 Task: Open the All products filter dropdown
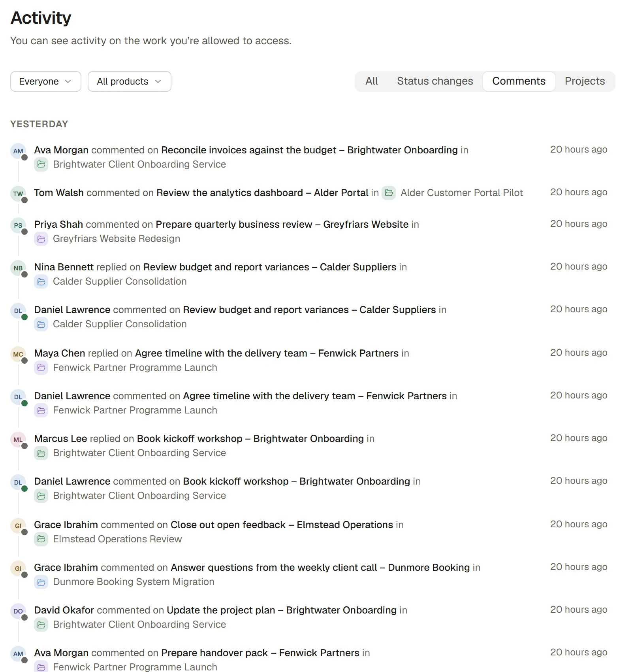[x=130, y=81]
